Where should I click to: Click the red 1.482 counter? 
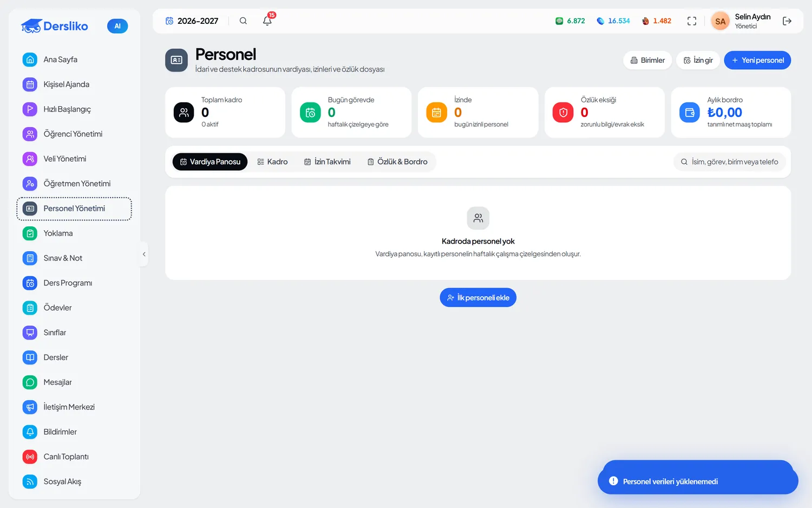pos(656,21)
